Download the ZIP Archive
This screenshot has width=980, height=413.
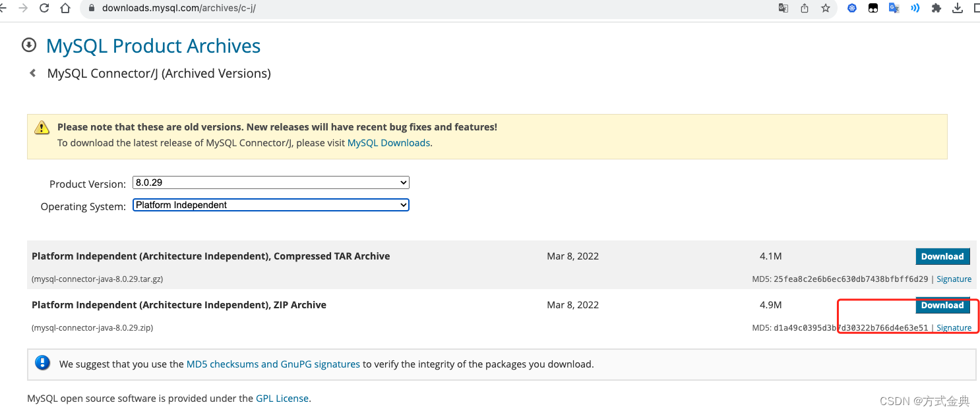942,305
